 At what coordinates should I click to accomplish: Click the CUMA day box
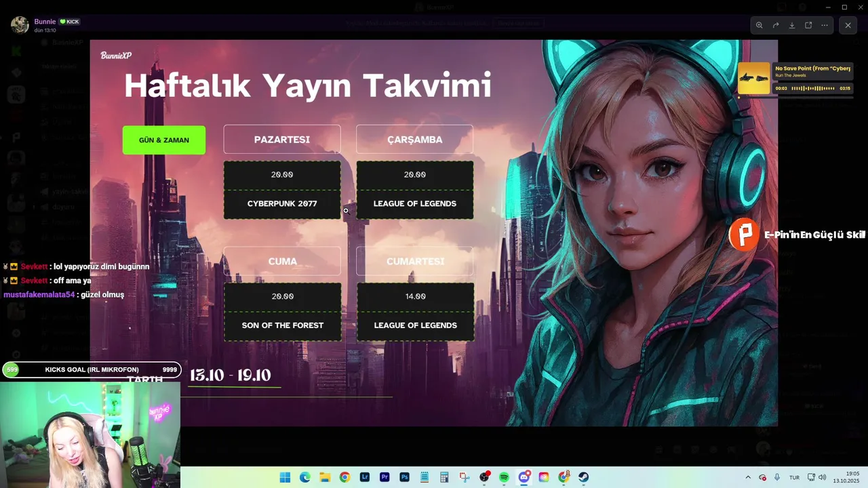[x=282, y=261]
